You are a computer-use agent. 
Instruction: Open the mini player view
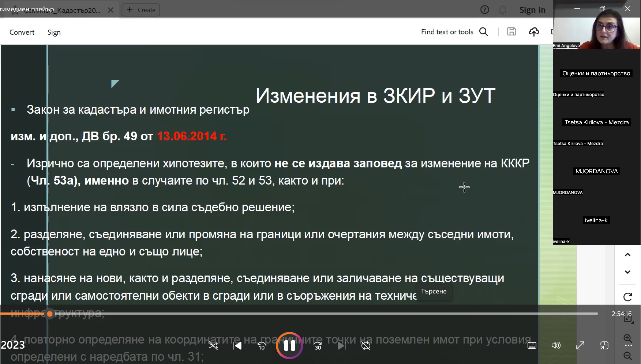604,345
